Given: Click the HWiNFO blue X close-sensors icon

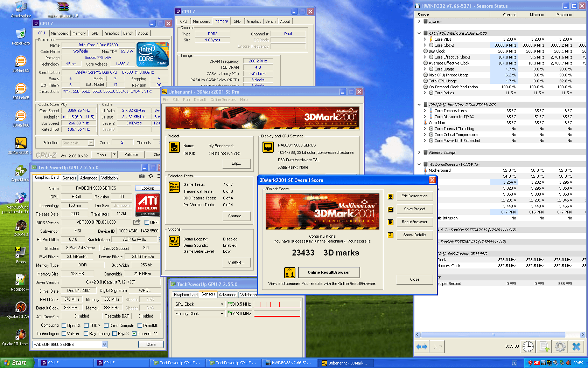Looking at the screenshot, I should click(x=576, y=347).
